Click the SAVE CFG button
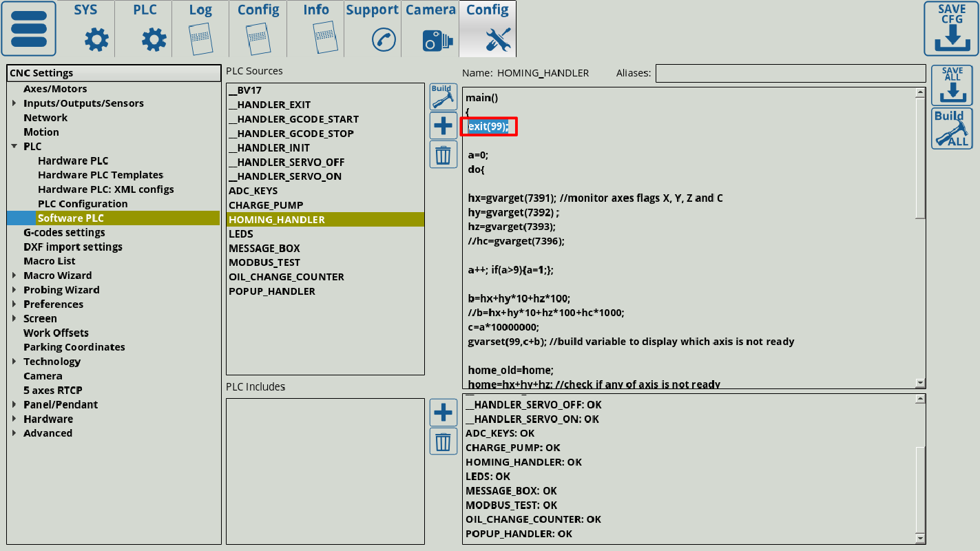 click(951, 28)
